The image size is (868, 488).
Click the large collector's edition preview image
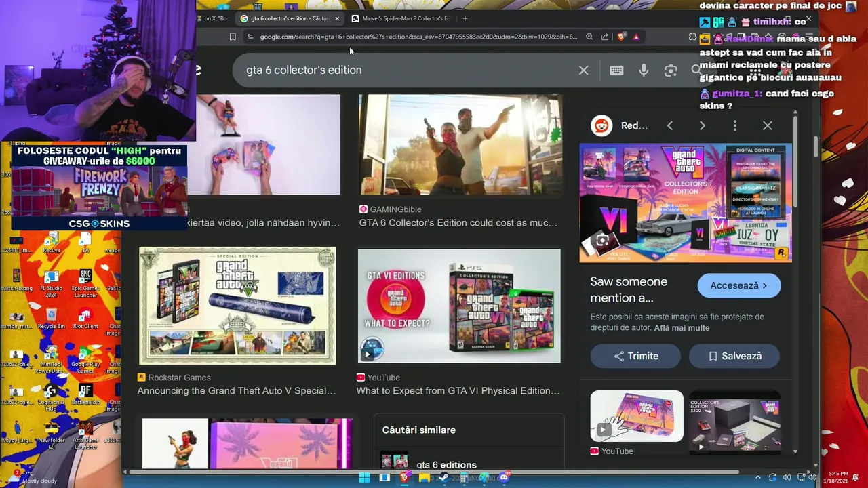click(x=686, y=203)
